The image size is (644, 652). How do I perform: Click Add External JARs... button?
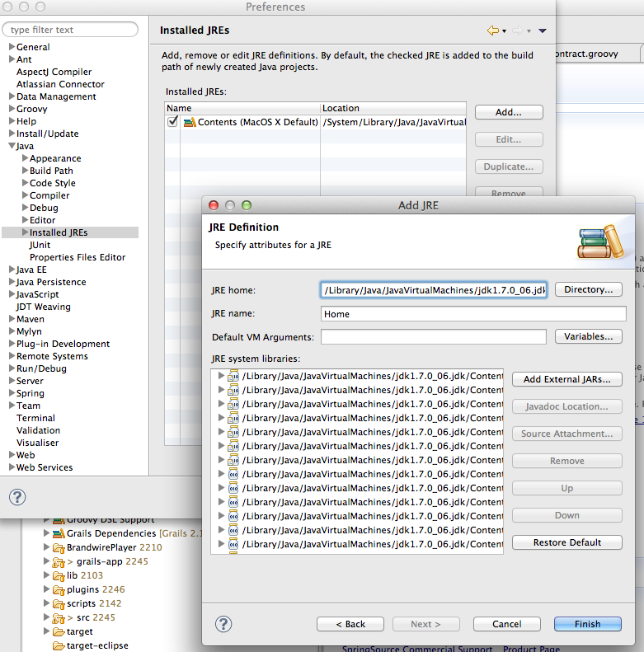567,379
